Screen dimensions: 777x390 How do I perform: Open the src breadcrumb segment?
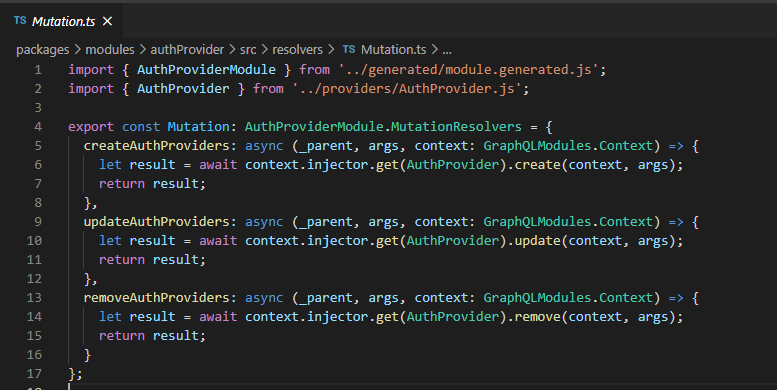tap(248, 50)
